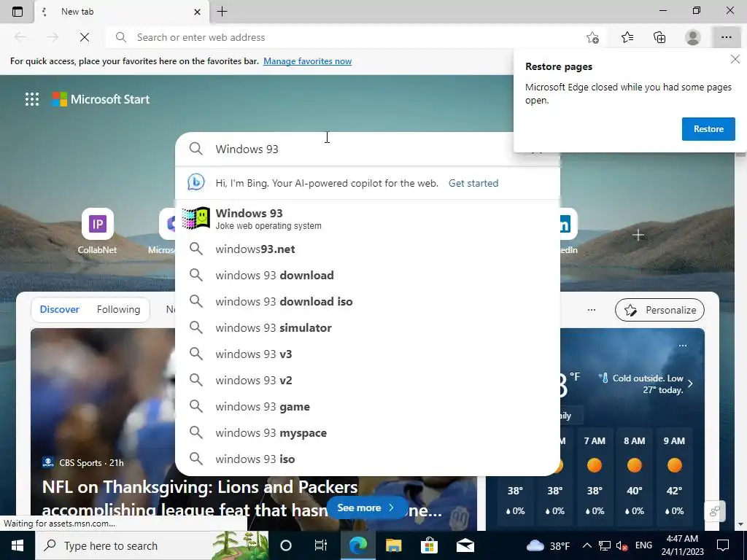Screen dimensions: 747x560
Task: Click the Manage favorites now link
Action: coord(307,61)
